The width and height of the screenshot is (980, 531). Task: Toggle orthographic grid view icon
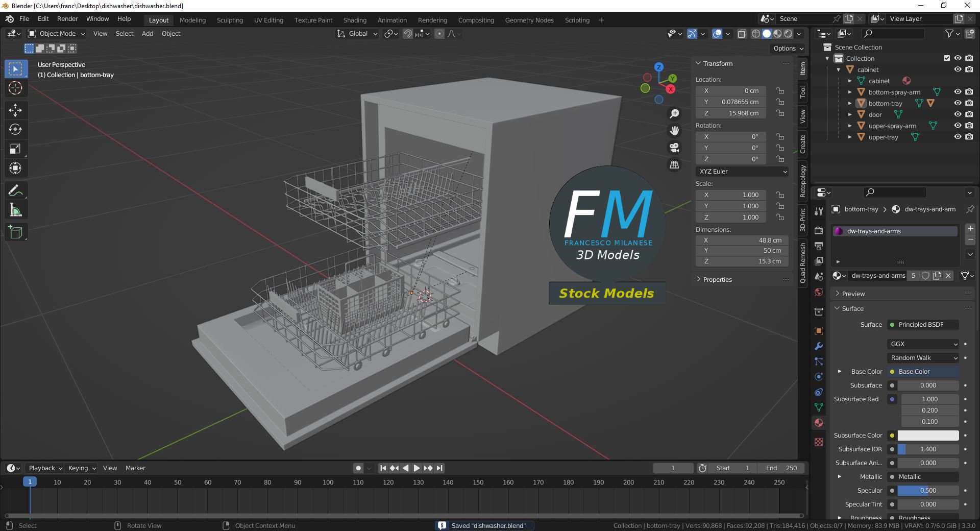point(674,165)
